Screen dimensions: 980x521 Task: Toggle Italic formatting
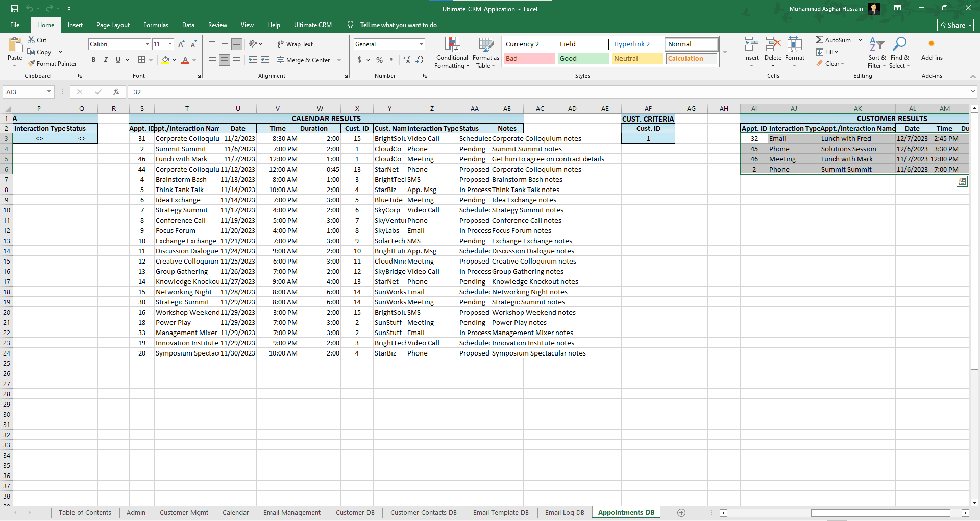click(106, 60)
